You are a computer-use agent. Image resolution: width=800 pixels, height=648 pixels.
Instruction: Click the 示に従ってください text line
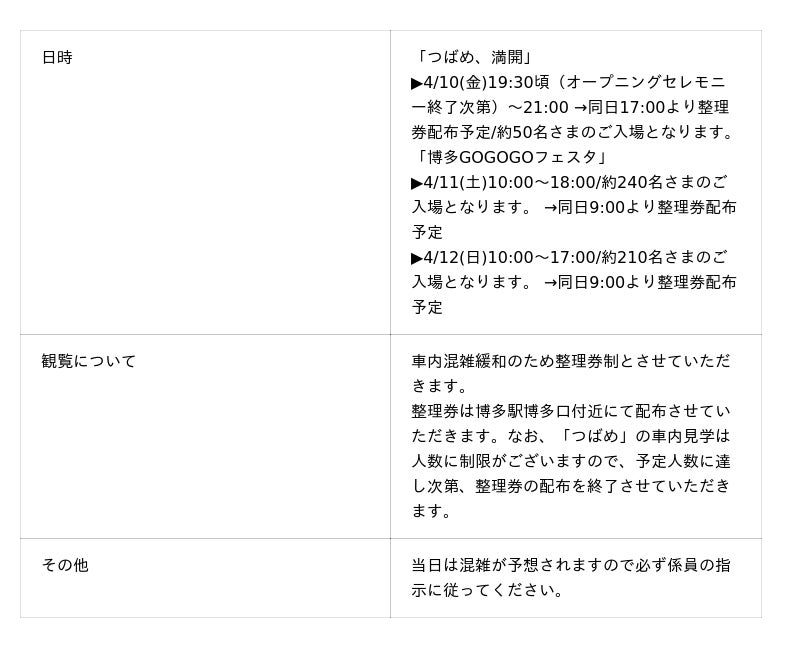[487, 590]
